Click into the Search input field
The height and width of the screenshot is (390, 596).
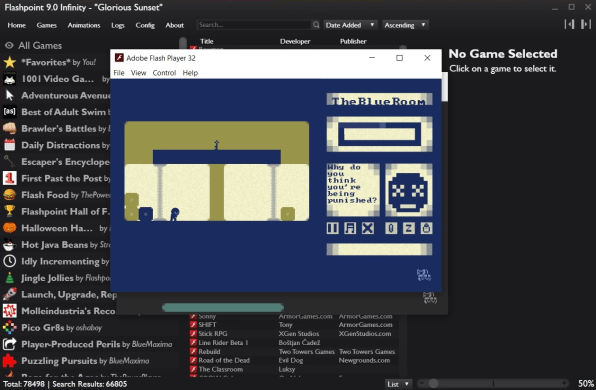tap(254, 25)
